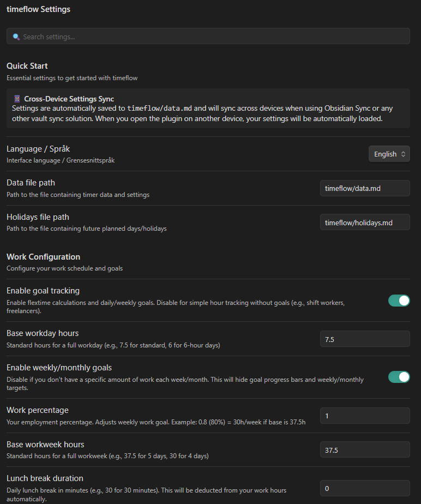Click the Base workday hours label
Image resolution: width=421 pixels, height=504 pixels.
tap(43, 333)
